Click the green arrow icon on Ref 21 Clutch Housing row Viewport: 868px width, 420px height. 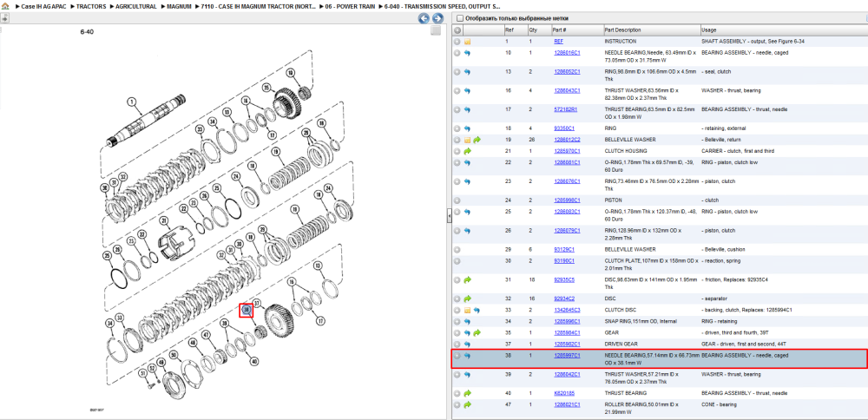pyautogui.click(x=467, y=151)
